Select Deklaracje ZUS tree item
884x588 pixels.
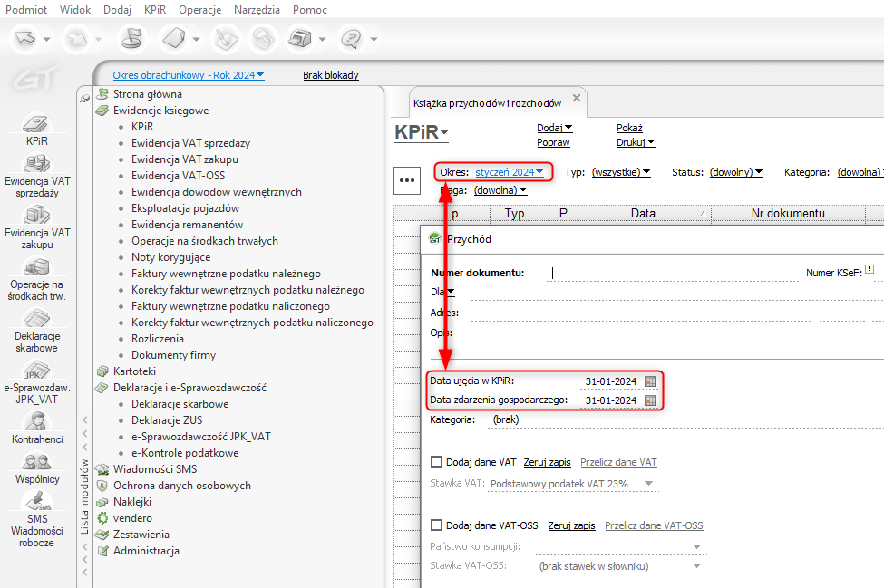pyautogui.click(x=166, y=420)
